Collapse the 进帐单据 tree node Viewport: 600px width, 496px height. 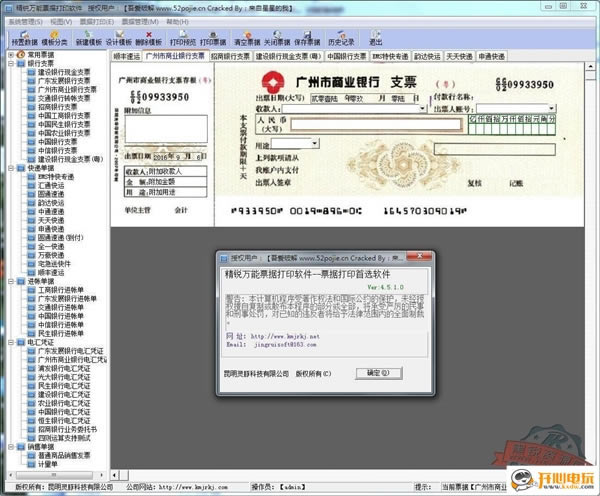click(11, 281)
